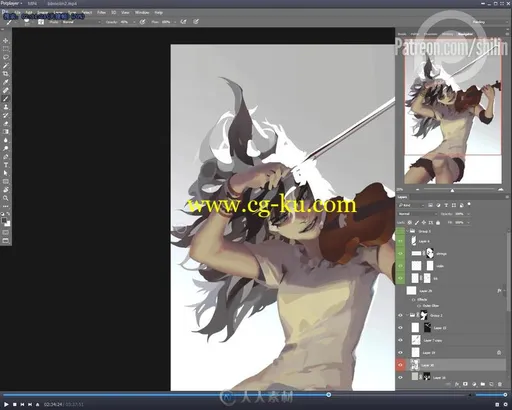Select the Zoom tool in toolbar
The height and width of the screenshot is (410, 512).
[6, 198]
